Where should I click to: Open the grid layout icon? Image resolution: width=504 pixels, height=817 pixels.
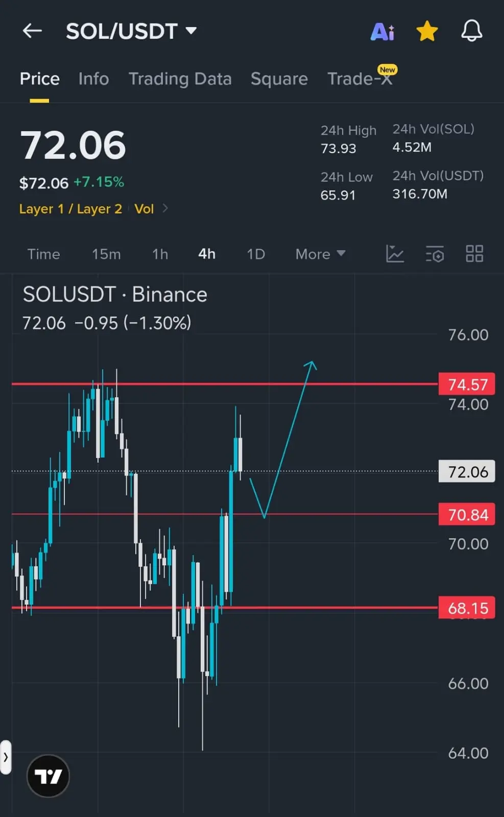pyautogui.click(x=474, y=254)
